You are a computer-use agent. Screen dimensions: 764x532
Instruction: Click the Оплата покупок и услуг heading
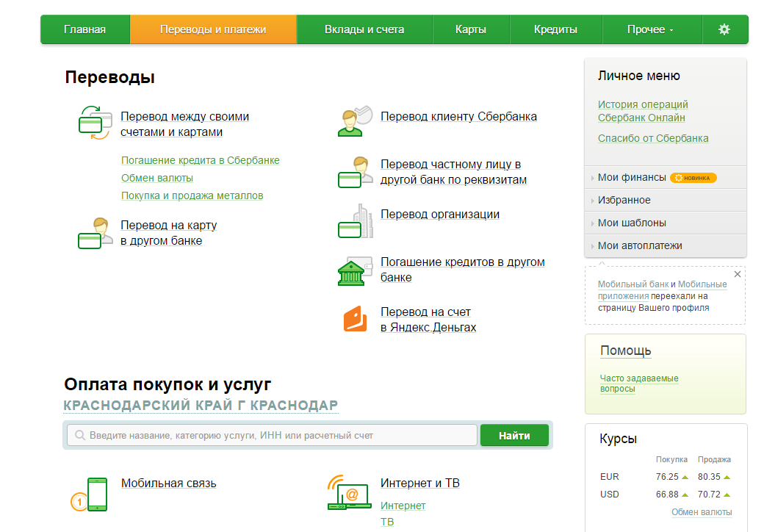(x=167, y=384)
